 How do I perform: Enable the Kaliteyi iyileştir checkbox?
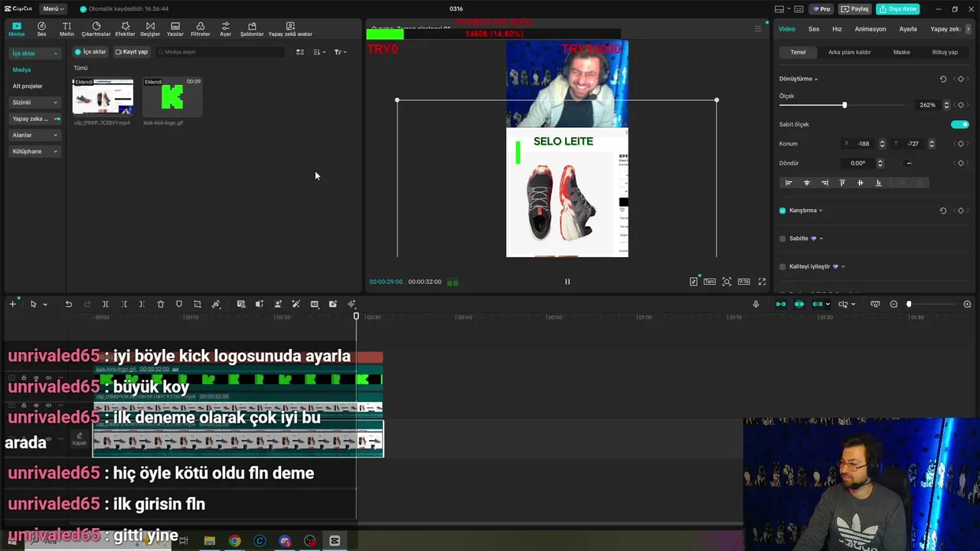click(x=782, y=266)
